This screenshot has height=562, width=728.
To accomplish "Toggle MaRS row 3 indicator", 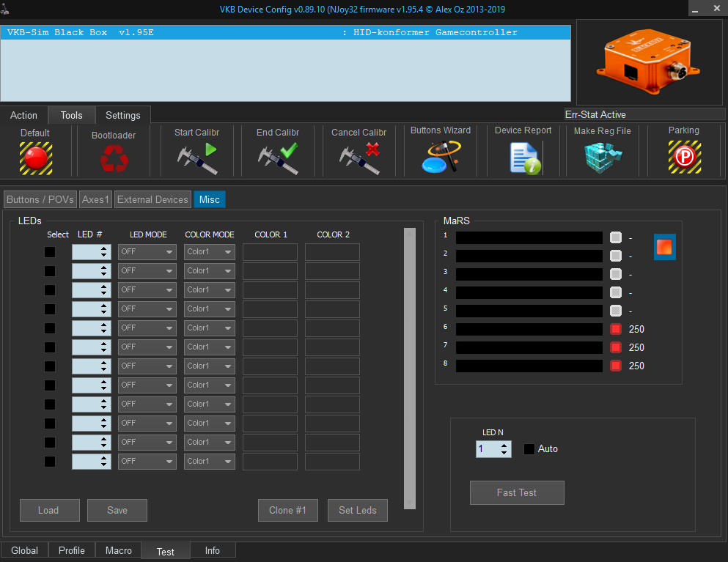I will coord(616,274).
